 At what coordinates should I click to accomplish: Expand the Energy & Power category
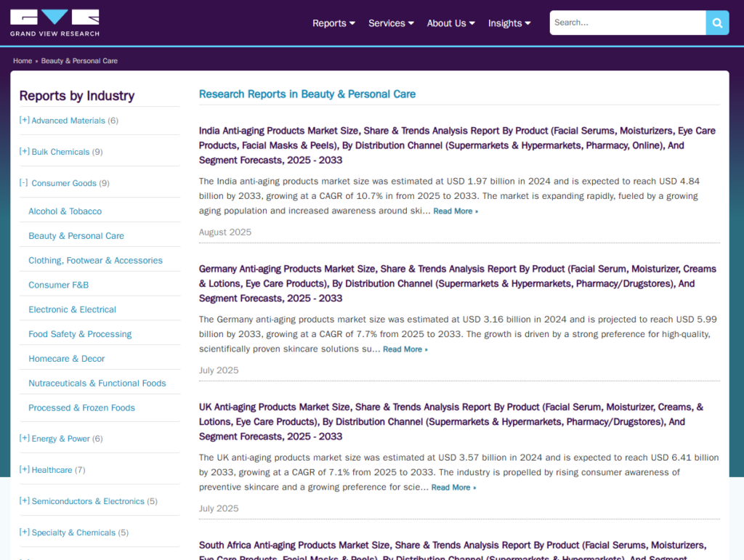pyautogui.click(x=25, y=439)
